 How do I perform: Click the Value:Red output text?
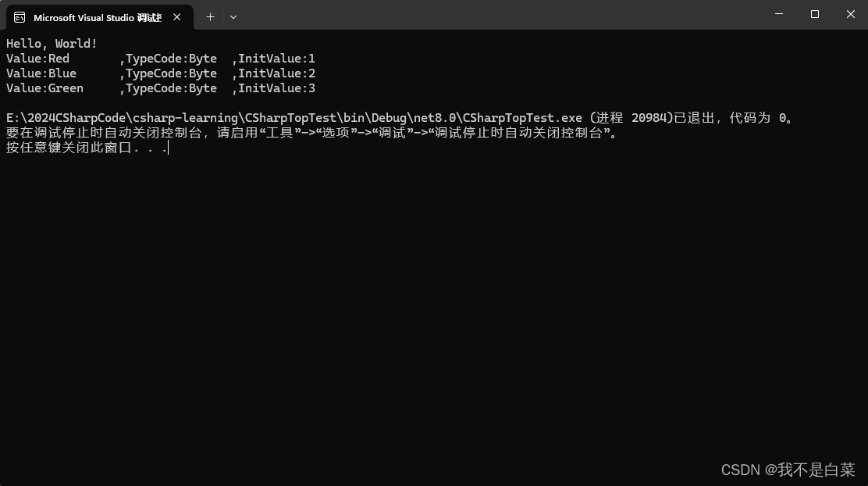tap(37, 58)
